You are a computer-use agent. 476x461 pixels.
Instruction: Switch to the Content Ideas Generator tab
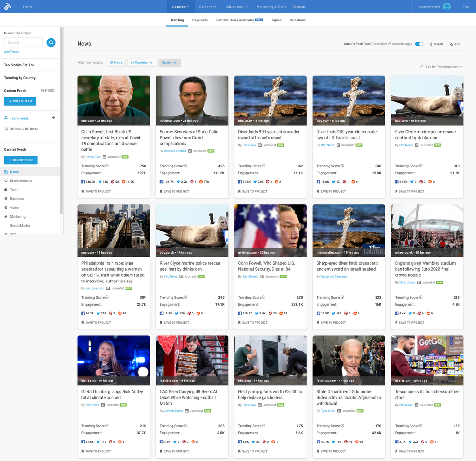point(235,20)
